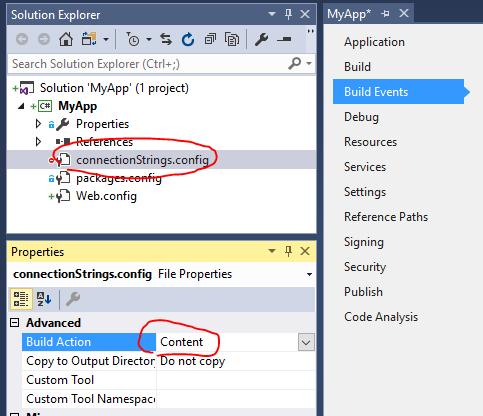Toggle Preview Selected Items icon
The width and height of the screenshot is (483, 416).
pos(285,39)
